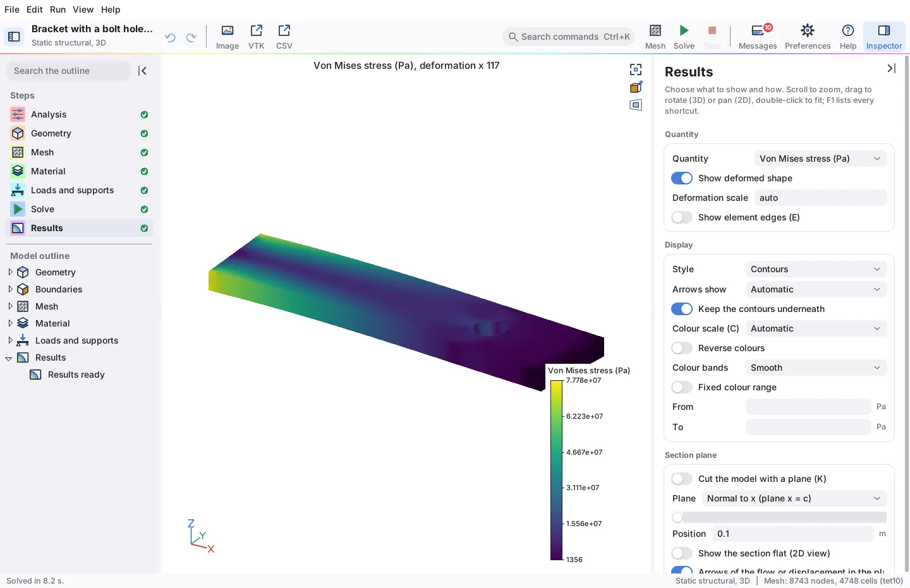Open the Search commands box
The width and height of the screenshot is (910, 588).
point(569,37)
